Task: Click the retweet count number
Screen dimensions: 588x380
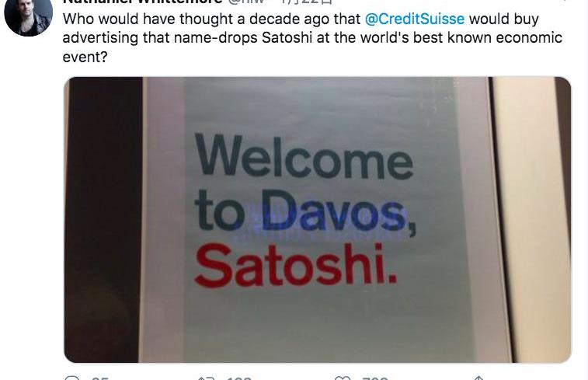Action: pyautogui.click(x=238, y=378)
